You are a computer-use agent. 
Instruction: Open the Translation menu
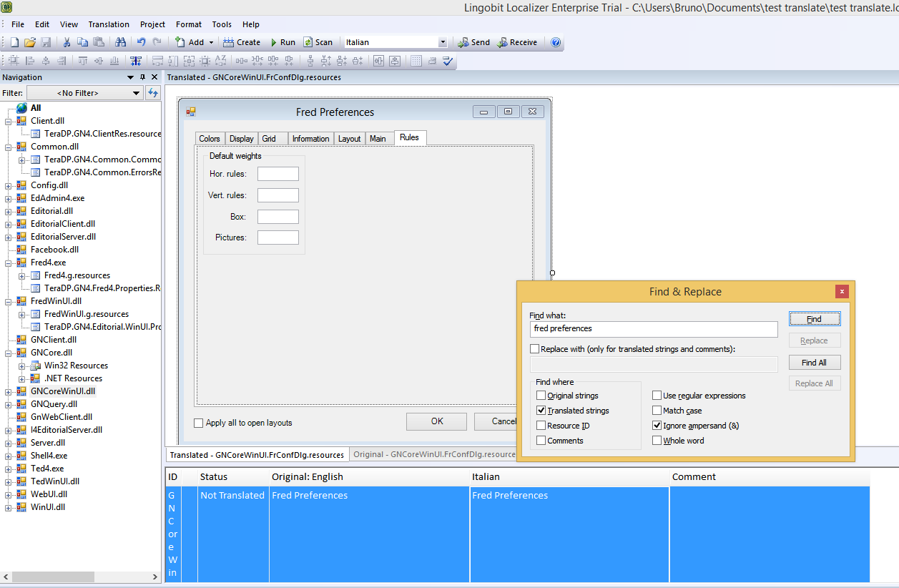pyautogui.click(x=109, y=24)
